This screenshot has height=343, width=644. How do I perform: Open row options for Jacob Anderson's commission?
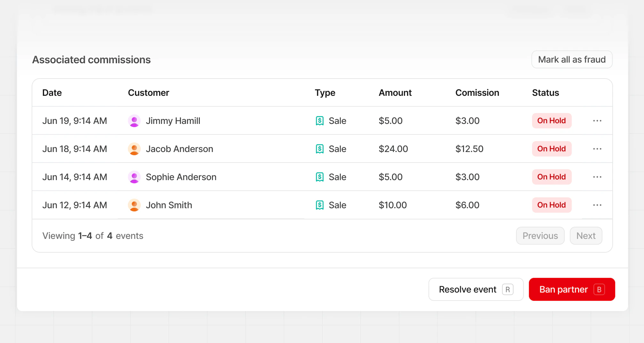(597, 149)
